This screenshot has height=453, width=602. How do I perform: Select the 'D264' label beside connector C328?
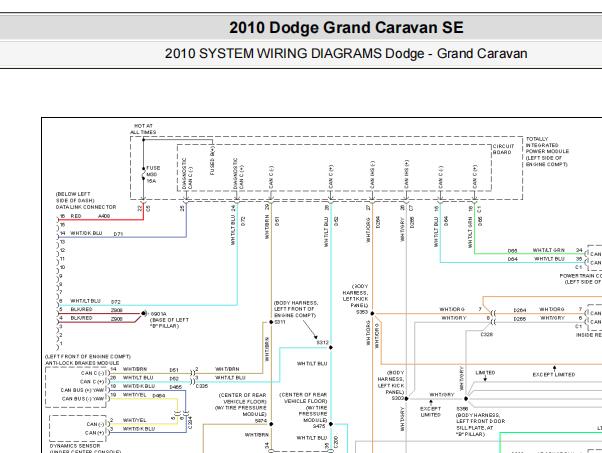[x=520, y=310]
